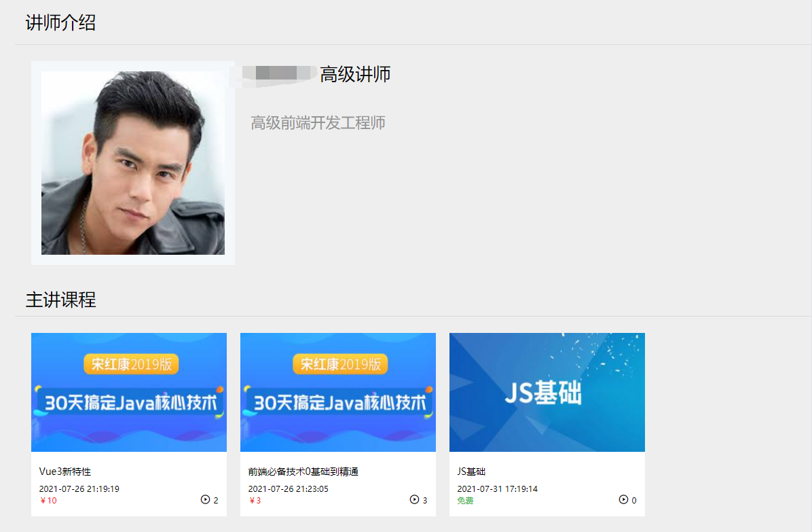Click the ¥10 price label
This screenshot has height=532, width=812.
click(48, 500)
